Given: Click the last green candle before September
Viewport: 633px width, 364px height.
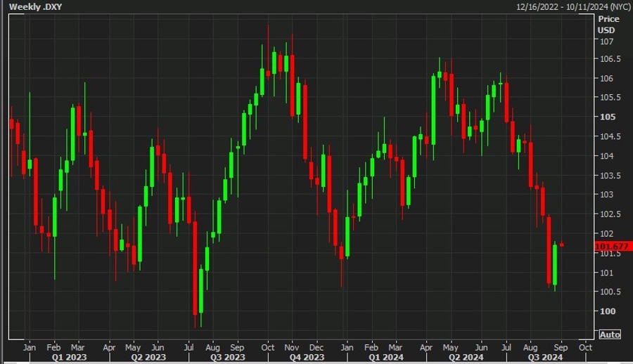Looking at the screenshot, I should pos(555,265).
